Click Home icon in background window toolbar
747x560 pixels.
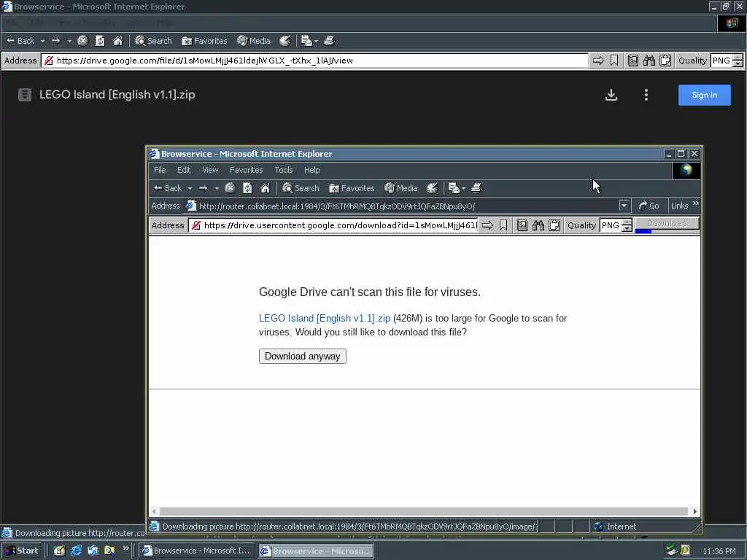pos(117,41)
